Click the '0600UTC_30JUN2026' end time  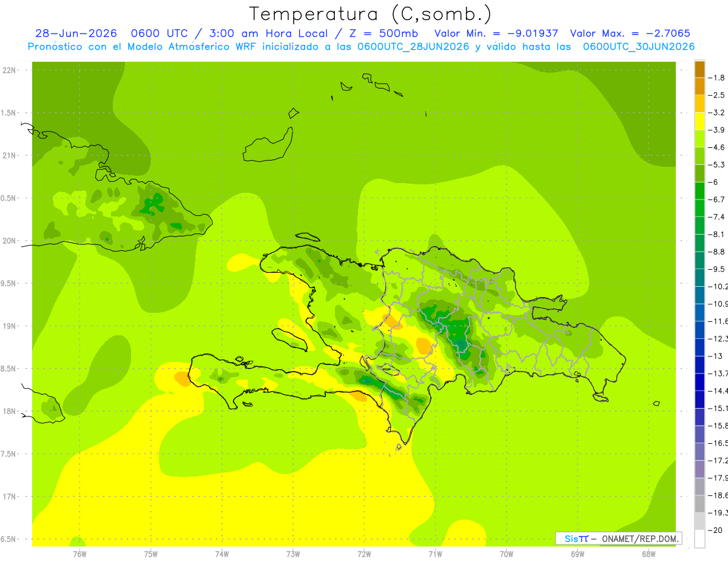(639, 47)
